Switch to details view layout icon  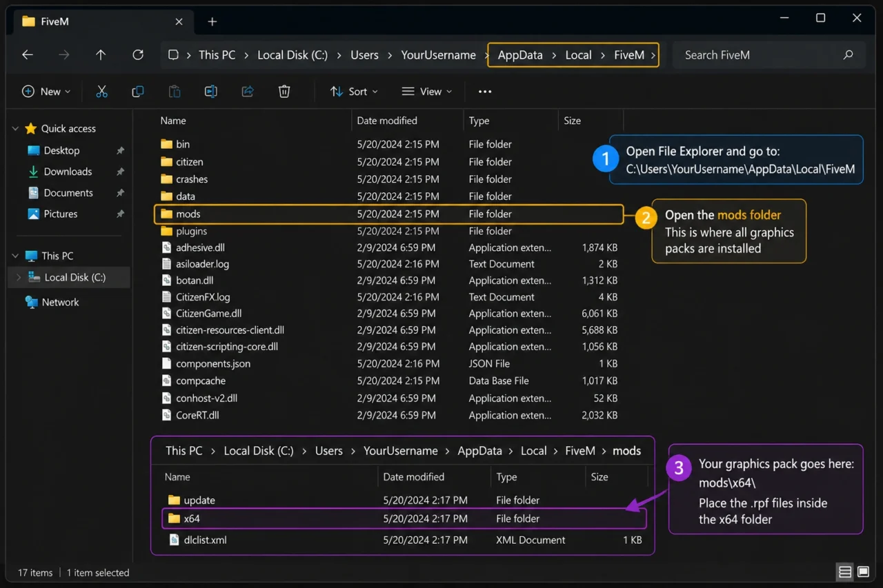click(x=845, y=572)
